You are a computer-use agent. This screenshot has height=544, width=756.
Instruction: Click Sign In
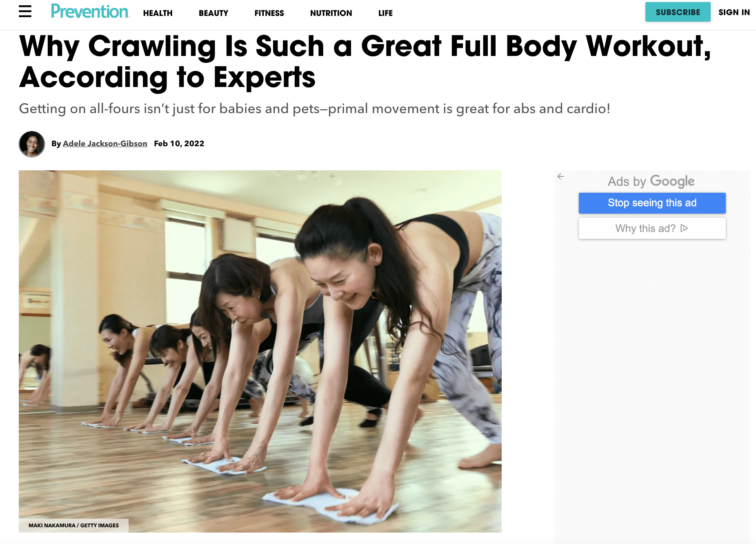734,12
